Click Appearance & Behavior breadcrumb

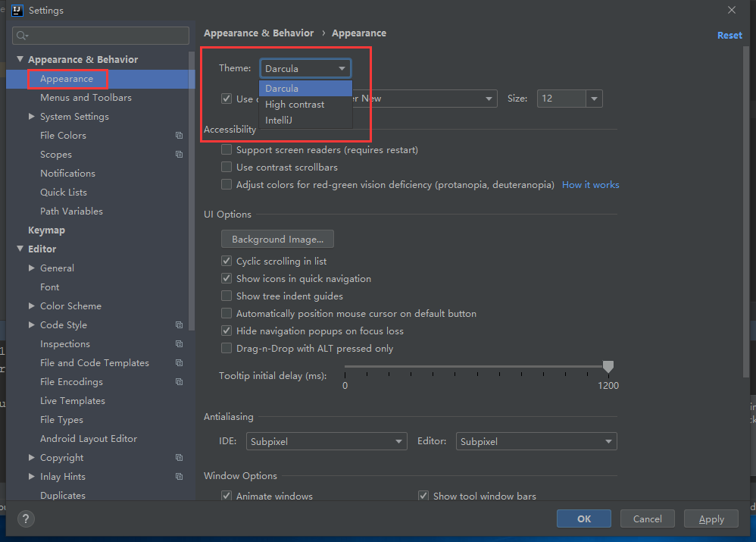click(x=258, y=33)
